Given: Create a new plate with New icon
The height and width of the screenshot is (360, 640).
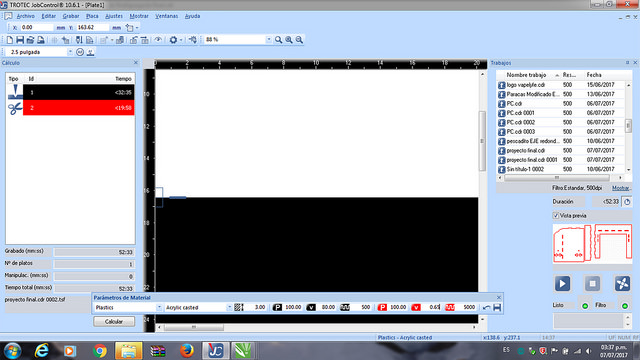Looking at the screenshot, I should 9,40.
